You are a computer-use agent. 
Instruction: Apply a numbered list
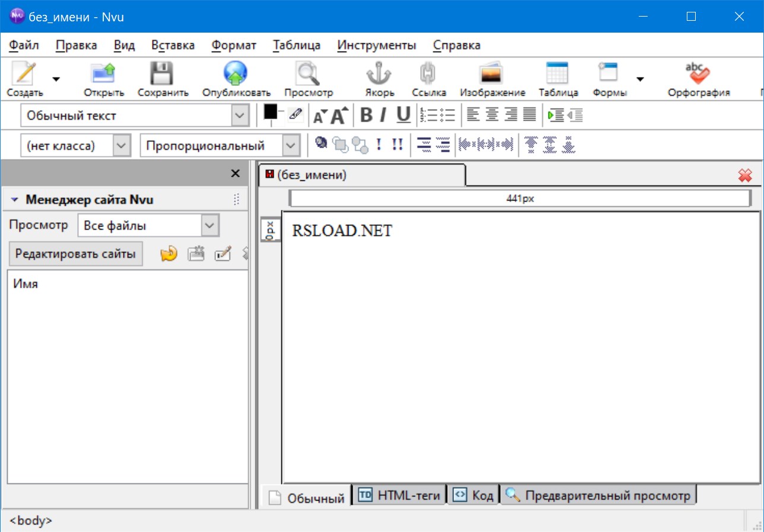pyautogui.click(x=427, y=115)
